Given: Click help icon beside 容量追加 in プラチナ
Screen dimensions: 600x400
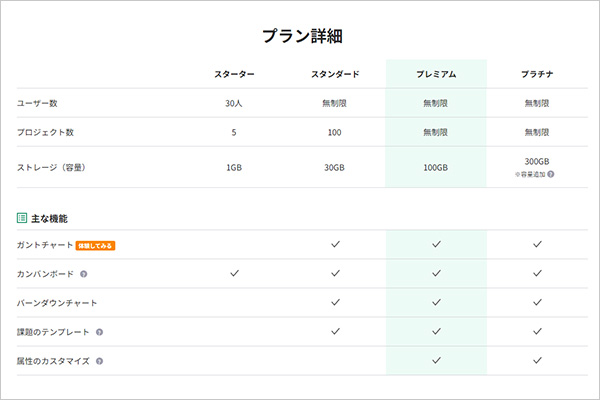Looking at the screenshot, I should [x=551, y=175].
